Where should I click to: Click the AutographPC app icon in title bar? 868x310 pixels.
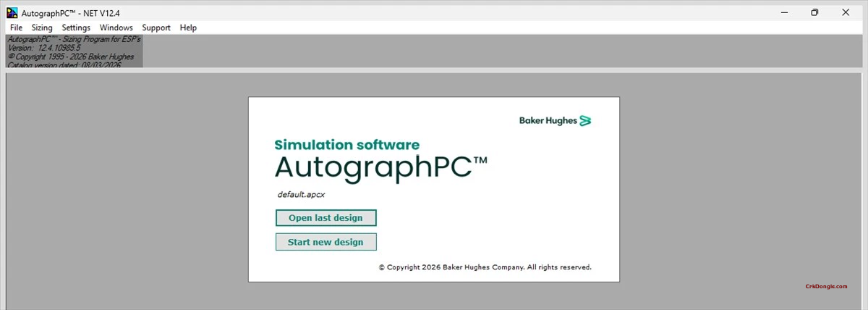[12, 12]
